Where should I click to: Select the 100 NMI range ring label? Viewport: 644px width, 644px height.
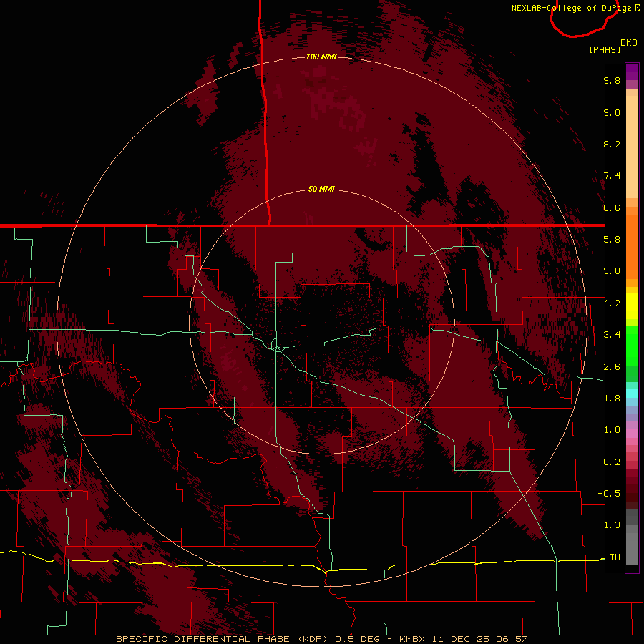point(321,57)
